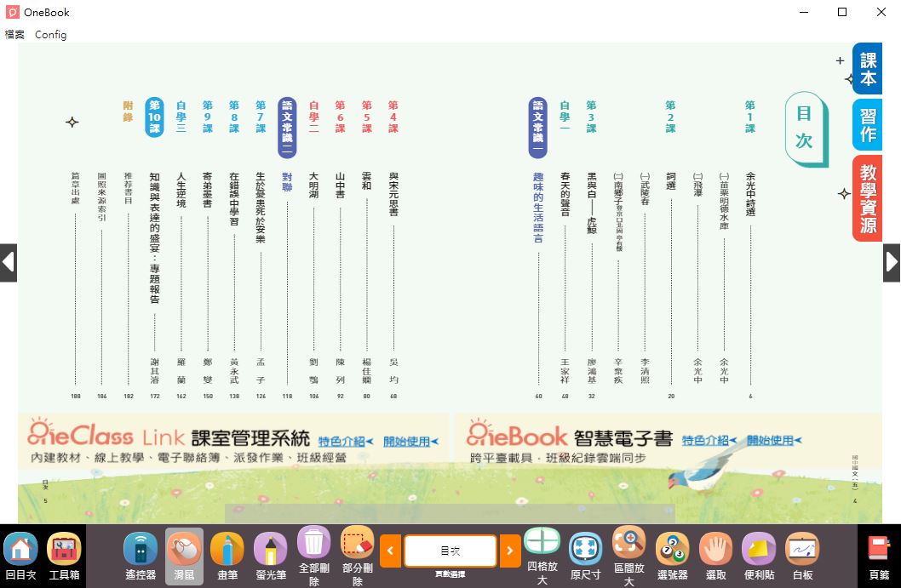Jump to 第4課 heading
Image resolution: width=901 pixels, height=588 pixels.
coord(393,117)
